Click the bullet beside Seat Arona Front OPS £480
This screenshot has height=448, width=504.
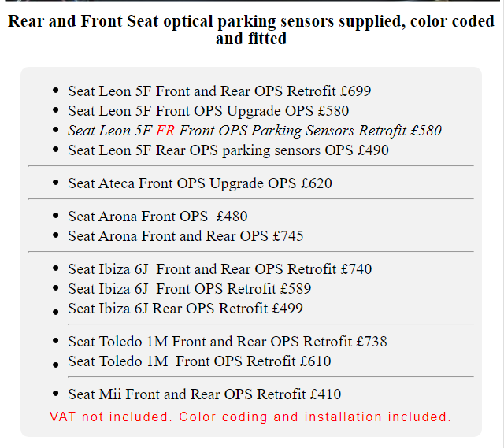coord(54,216)
